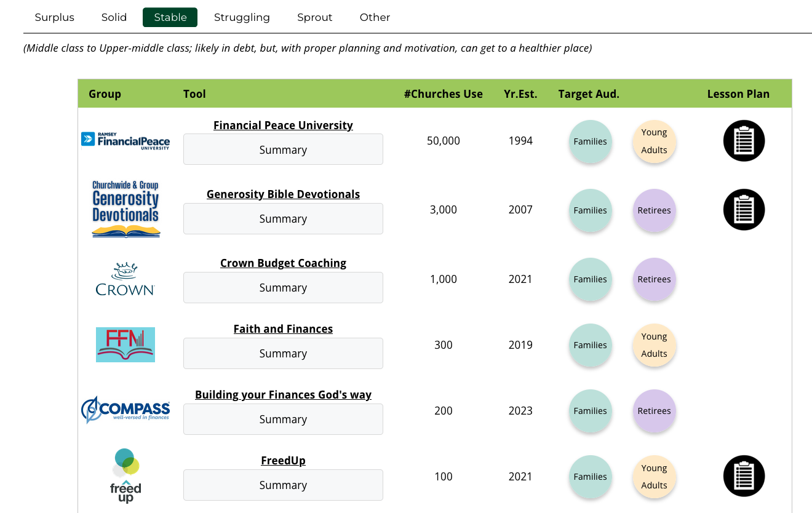Open the Financial Peace University link
The height and width of the screenshot is (513, 812).
283,125
